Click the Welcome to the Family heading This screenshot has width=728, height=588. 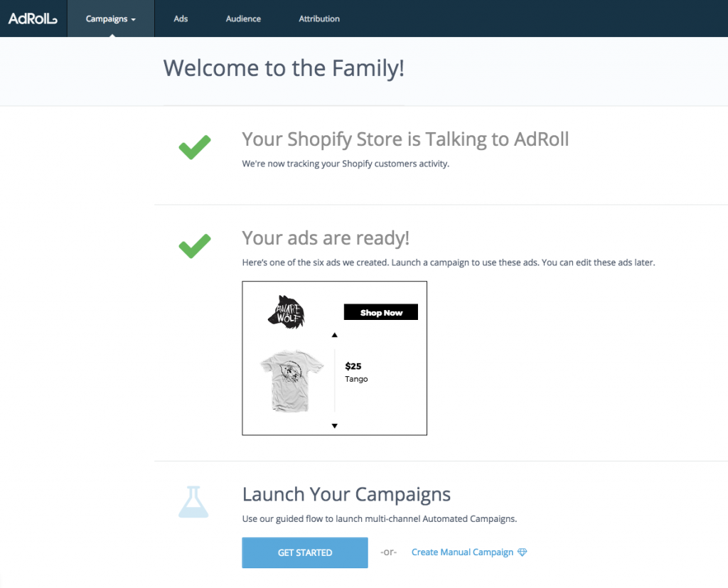click(x=284, y=68)
